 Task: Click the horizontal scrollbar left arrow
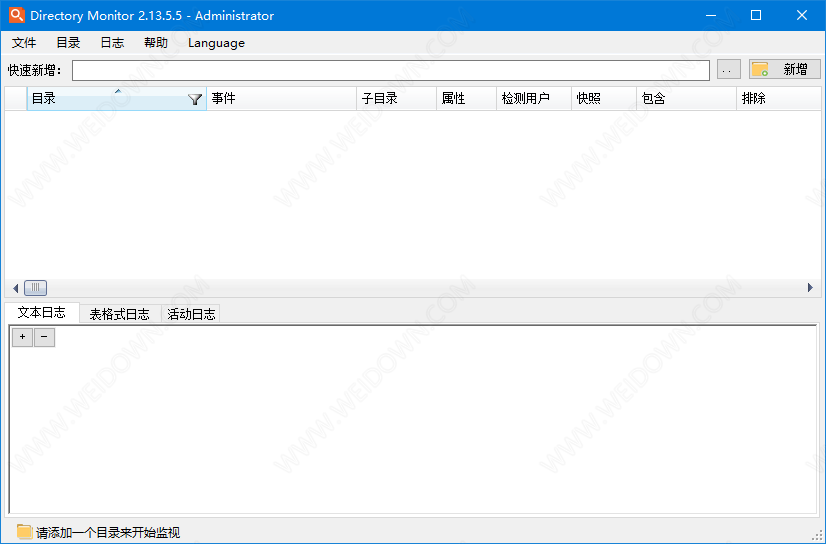(x=15, y=288)
